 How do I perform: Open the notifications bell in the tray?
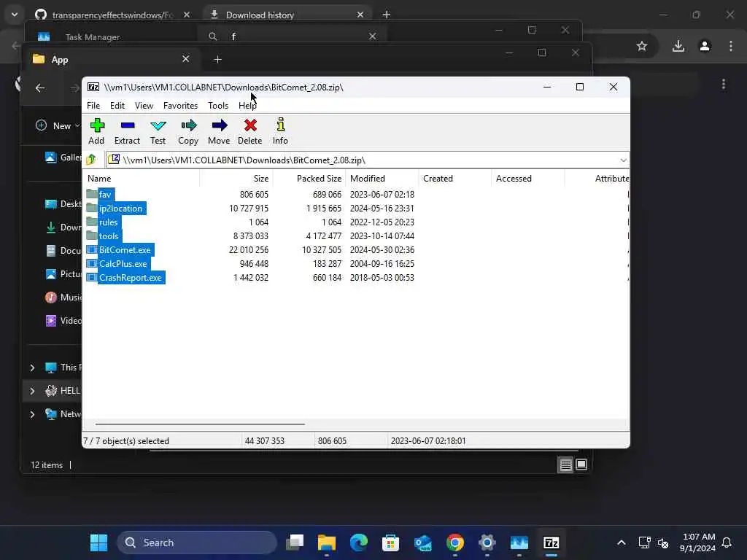pyautogui.click(x=727, y=542)
